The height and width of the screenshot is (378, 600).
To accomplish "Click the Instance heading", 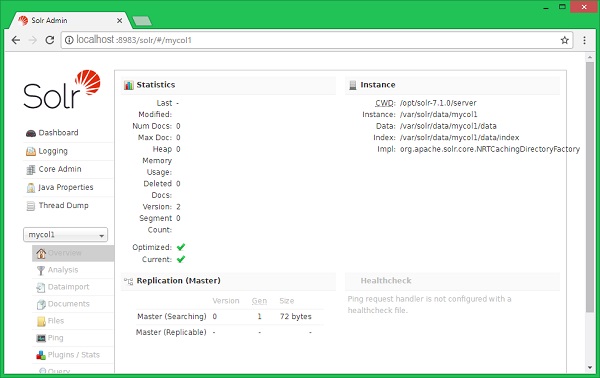I will 378,85.
